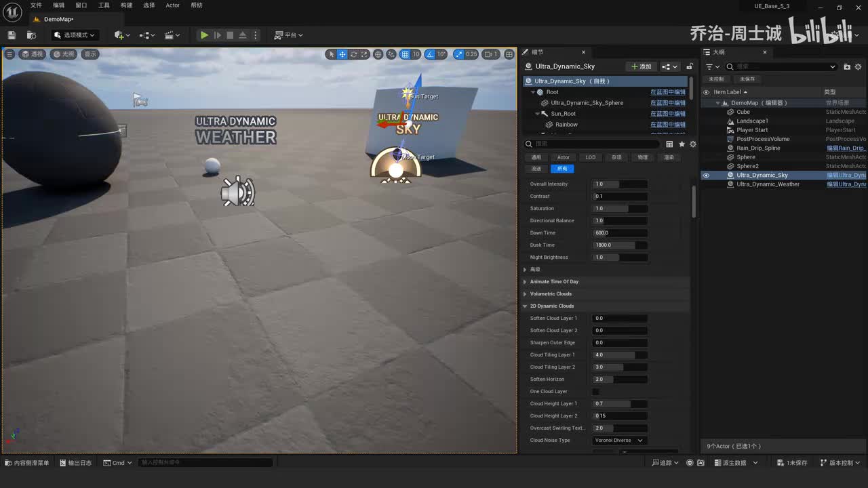Image resolution: width=868 pixels, height=488 pixels.
Task: Click the Details property search field
Action: pyautogui.click(x=592, y=144)
